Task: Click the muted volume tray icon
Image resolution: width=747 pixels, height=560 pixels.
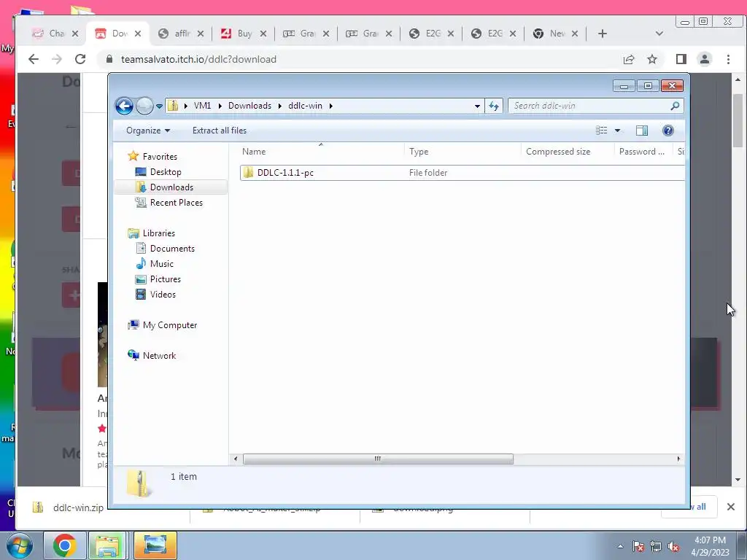Action: 673,546
